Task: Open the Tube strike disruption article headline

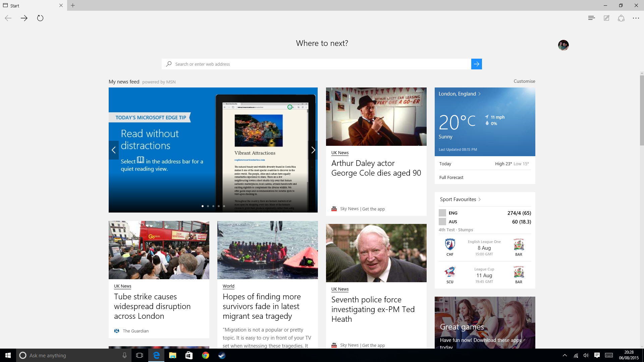Action: [152, 306]
